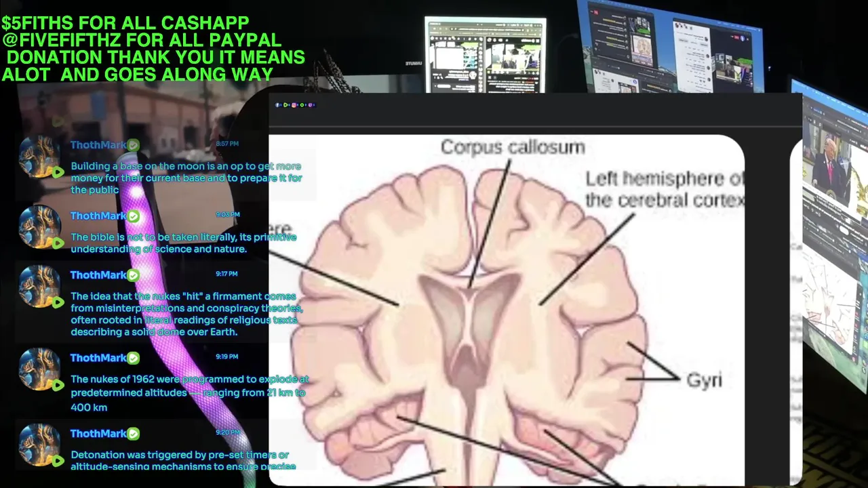Select the 9:19 PM timestamp
The image size is (868, 488).
coord(227,357)
